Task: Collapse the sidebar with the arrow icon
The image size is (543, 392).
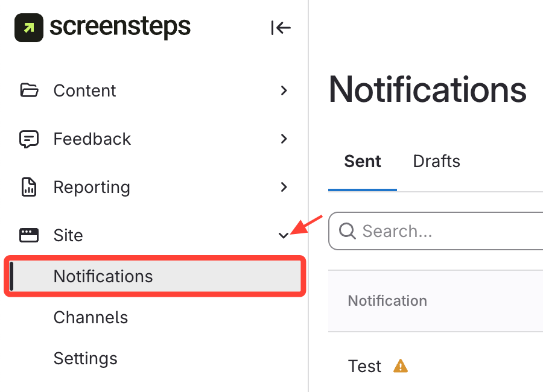Action: coord(281,28)
